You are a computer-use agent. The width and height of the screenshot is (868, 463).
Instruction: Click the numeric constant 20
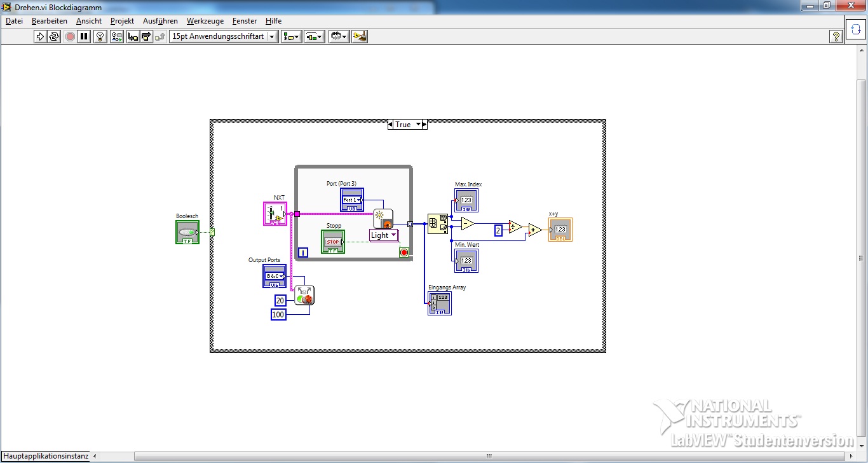[x=280, y=301]
